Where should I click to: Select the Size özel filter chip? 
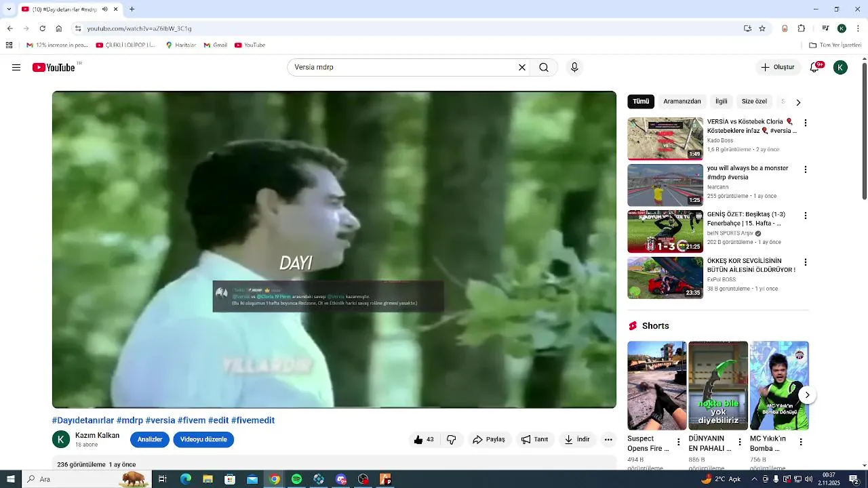[754, 101]
